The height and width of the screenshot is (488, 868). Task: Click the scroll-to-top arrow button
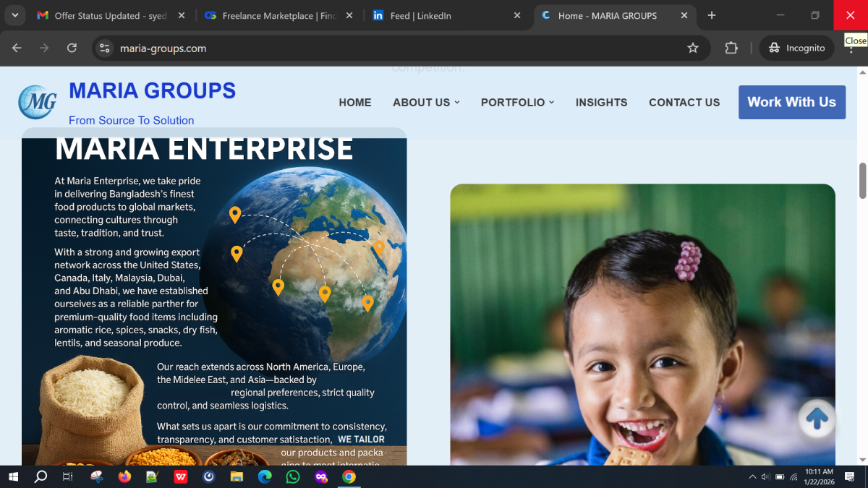coord(817,418)
